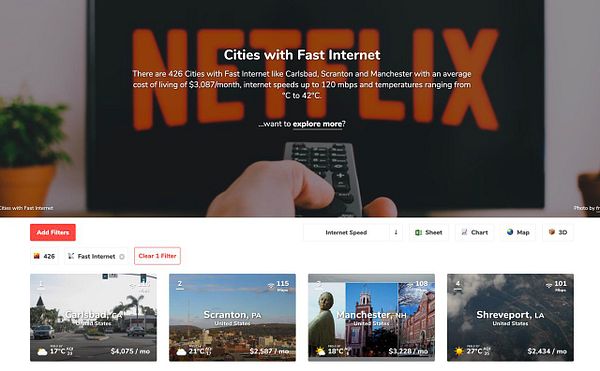
Task: Click the wifi speed icon on Scranton card
Action: [x=271, y=285]
